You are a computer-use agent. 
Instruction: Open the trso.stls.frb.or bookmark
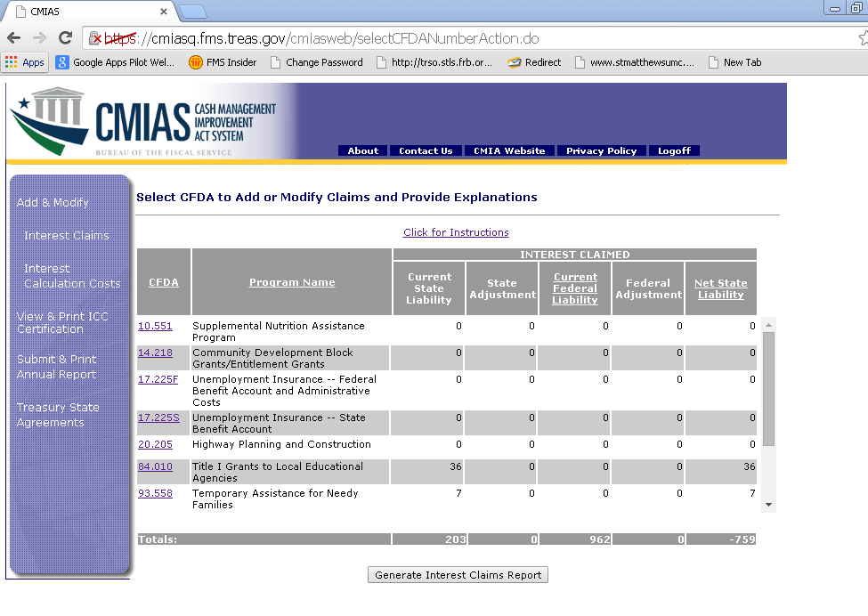coord(434,62)
